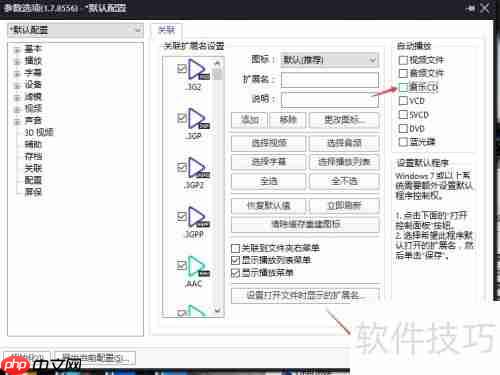The width and height of the screenshot is (500, 375).
Task: Click 立即刷新 button
Action: 344,206
